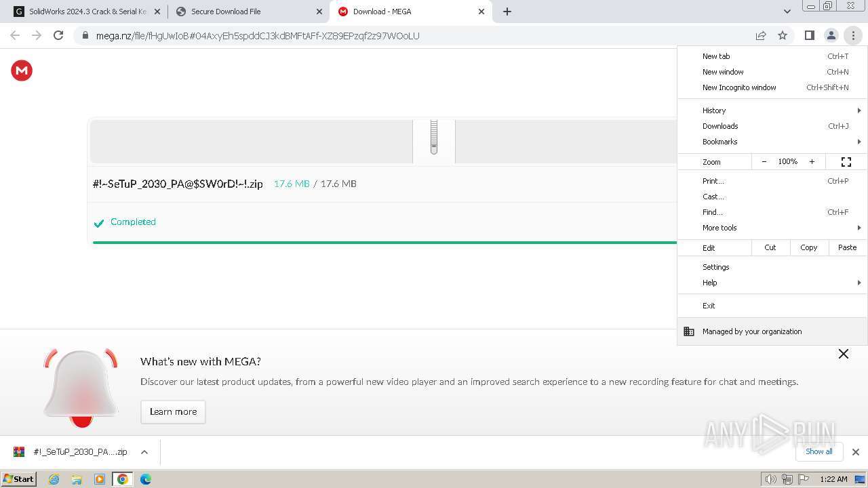Select New window menu item
The image size is (868, 488).
point(772,72)
